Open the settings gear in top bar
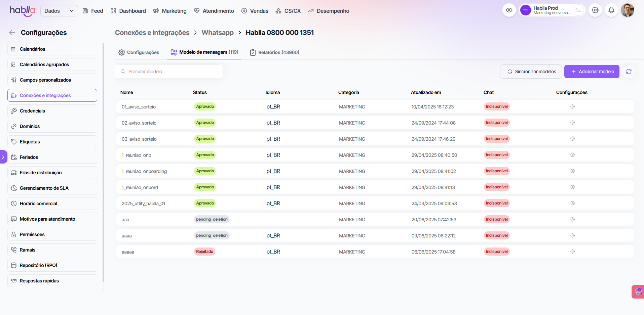The height and width of the screenshot is (315, 644). pyautogui.click(x=595, y=10)
